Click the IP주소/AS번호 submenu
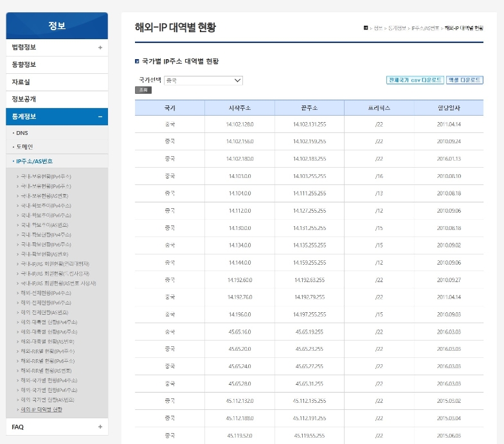 [34, 161]
